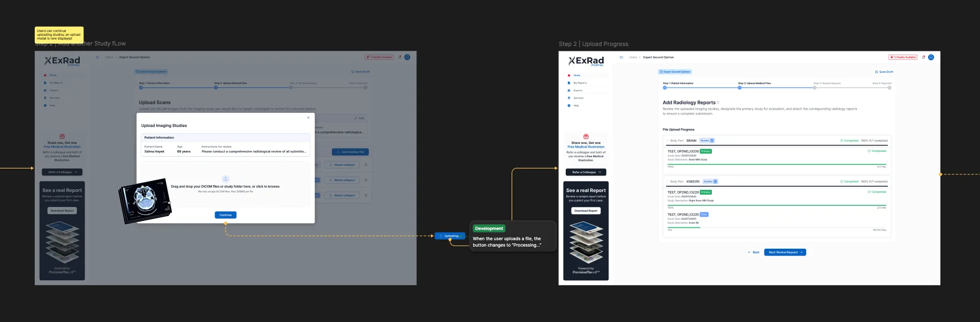
Task: Click stacked report illustration in Upload Progress frame
Action: point(586,242)
